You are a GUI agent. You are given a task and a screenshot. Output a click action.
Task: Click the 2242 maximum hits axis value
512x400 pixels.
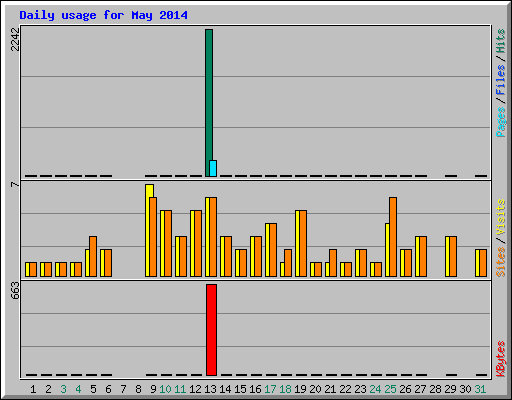coord(15,39)
